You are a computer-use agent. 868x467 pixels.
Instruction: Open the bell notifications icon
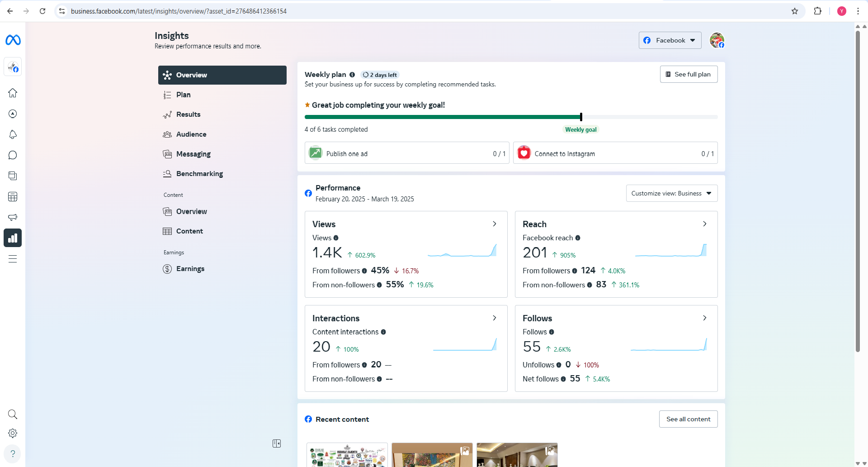(x=13, y=134)
